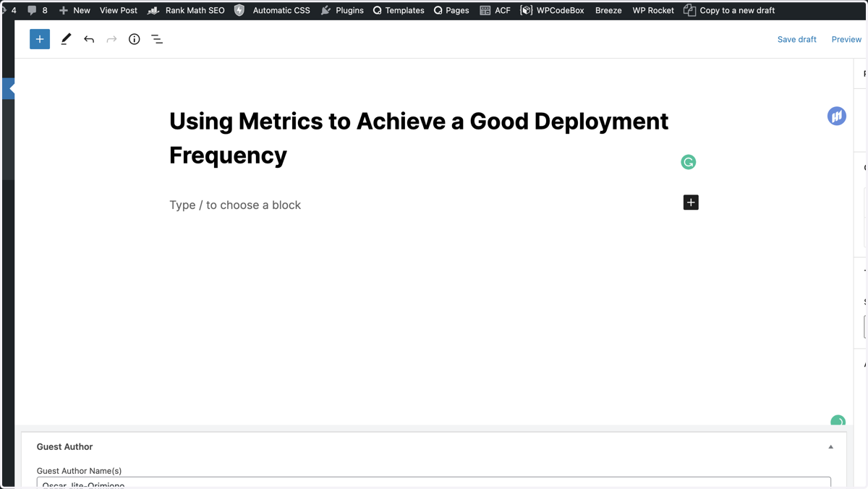The width and height of the screenshot is (868, 489).
Task: Open View Post in admin bar
Action: pyautogui.click(x=119, y=10)
